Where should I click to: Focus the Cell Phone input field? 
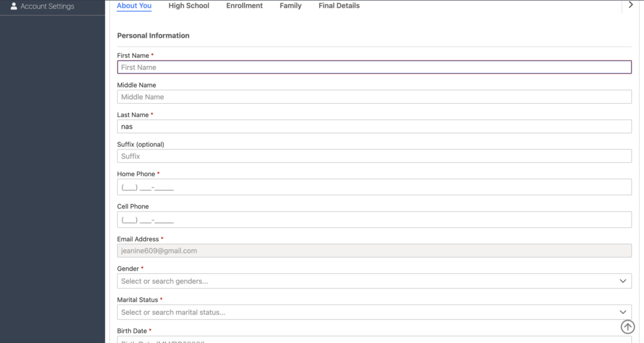coord(374,220)
